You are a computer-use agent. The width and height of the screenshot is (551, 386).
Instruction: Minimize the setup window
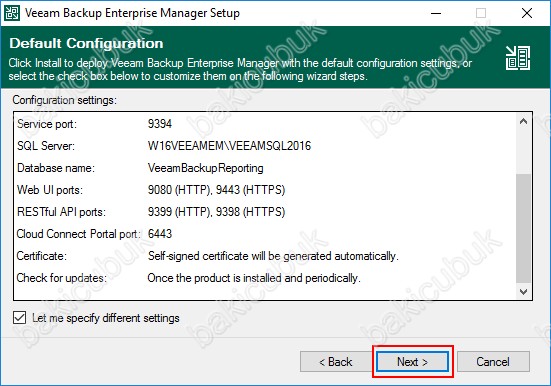point(436,13)
